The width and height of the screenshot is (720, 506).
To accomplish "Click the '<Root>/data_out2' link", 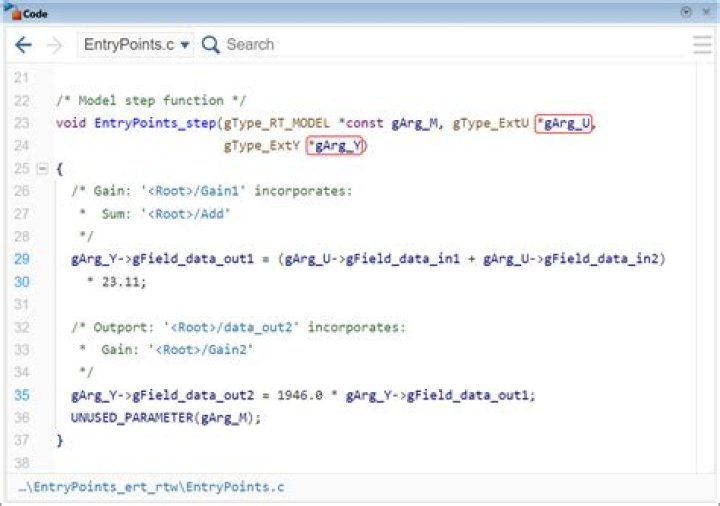I will pyautogui.click(x=231, y=327).
